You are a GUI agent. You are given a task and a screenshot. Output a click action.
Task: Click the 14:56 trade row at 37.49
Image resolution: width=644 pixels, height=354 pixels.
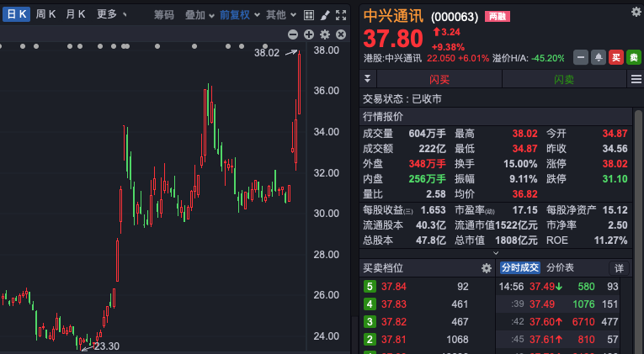[559, 287]
